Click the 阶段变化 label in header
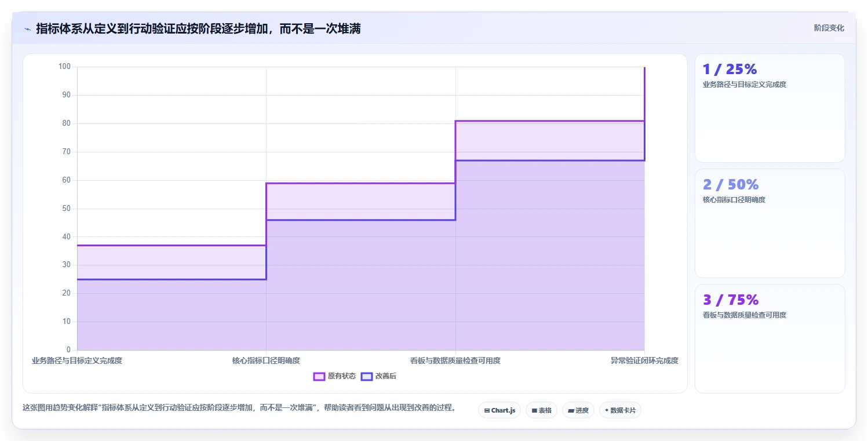This screenshot has height=441, width=868. click(829, 28)
